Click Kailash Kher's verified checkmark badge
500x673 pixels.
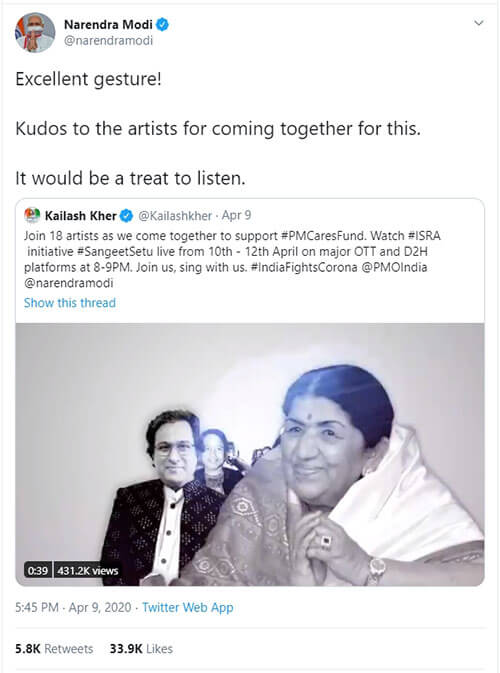(x=126, y=215)
